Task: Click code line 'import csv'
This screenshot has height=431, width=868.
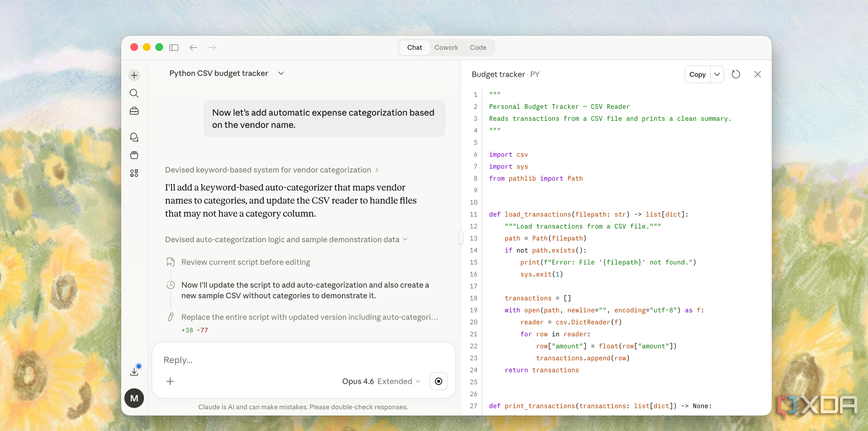Action: [508, 154]
